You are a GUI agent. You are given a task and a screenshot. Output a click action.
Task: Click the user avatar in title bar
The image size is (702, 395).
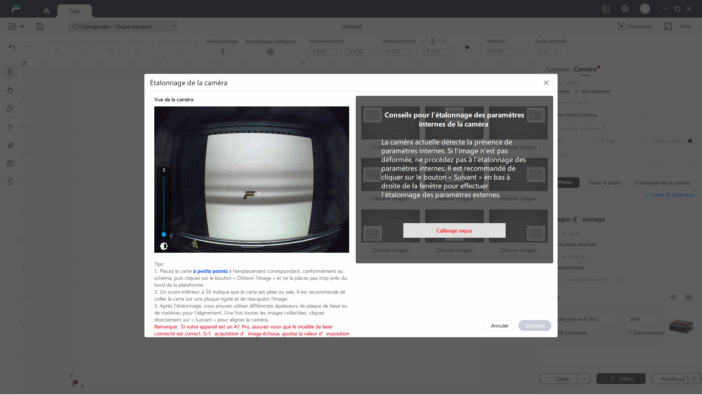tap(645, 9)
